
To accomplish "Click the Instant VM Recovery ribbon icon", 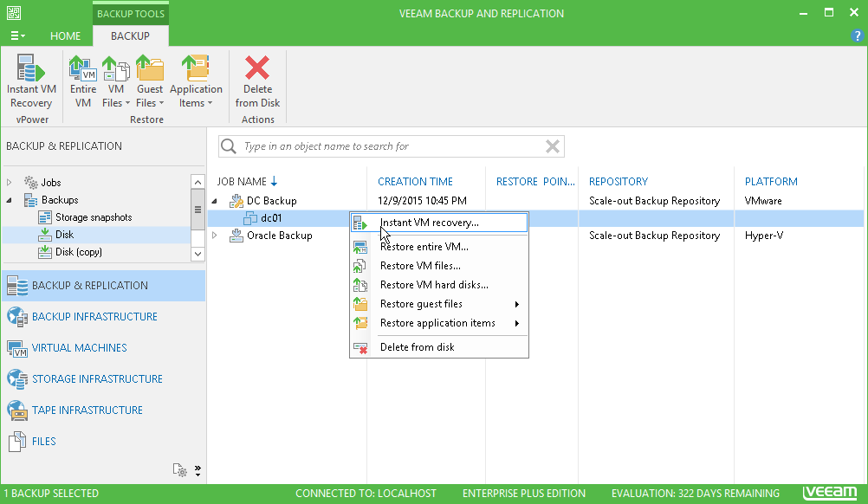I will tap(31, 81).
